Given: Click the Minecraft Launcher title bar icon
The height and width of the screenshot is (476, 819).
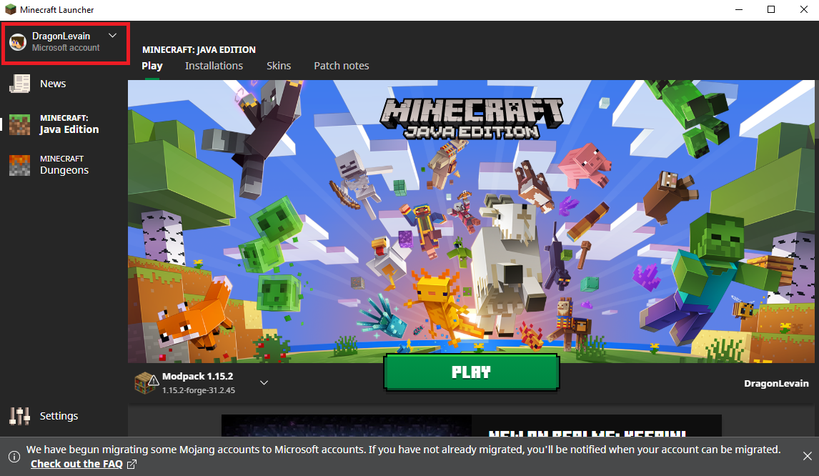Looking at the screenshot, I should point(10,9).
